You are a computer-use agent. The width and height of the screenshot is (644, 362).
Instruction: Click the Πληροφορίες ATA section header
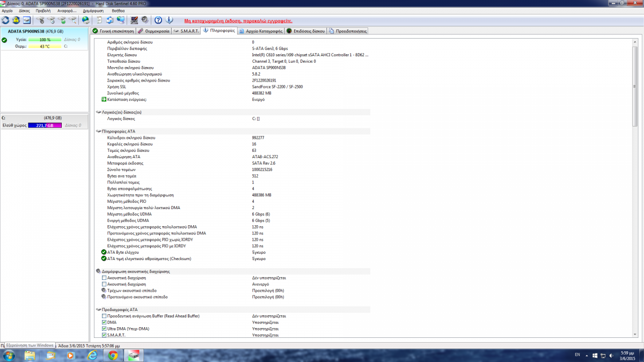click(232, 131)
